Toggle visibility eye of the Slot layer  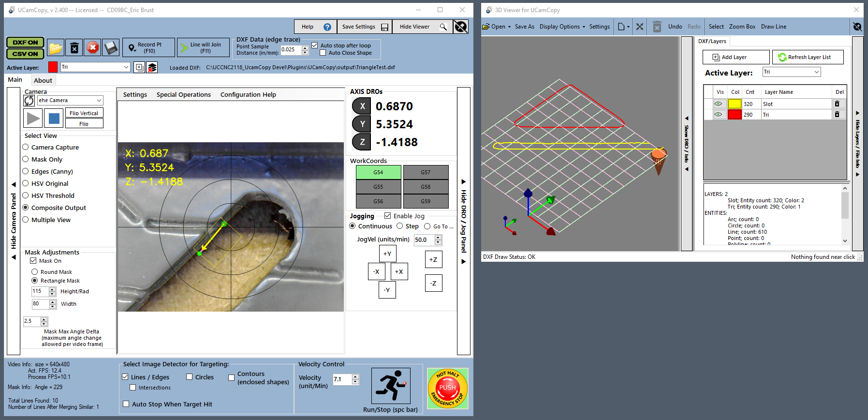719,104
